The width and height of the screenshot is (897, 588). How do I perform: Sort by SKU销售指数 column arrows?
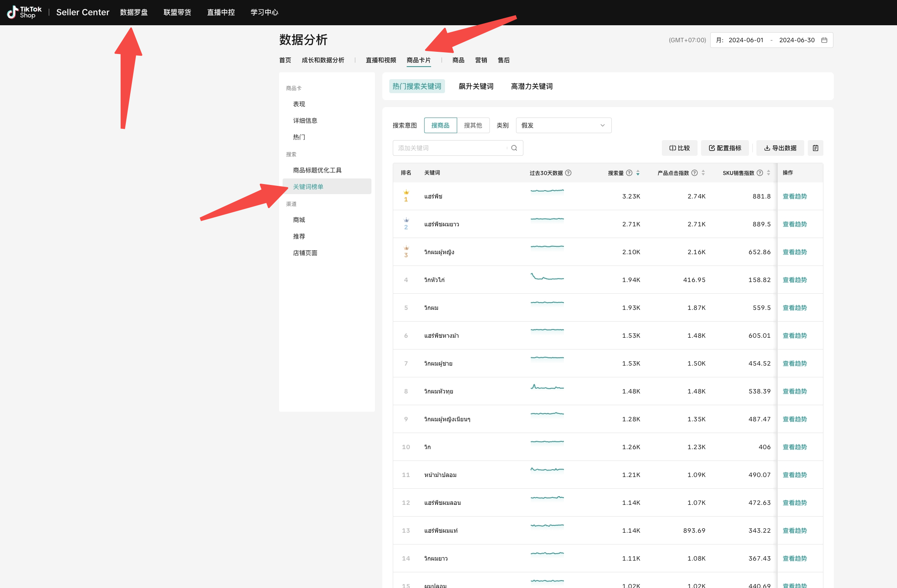point(769,173)
